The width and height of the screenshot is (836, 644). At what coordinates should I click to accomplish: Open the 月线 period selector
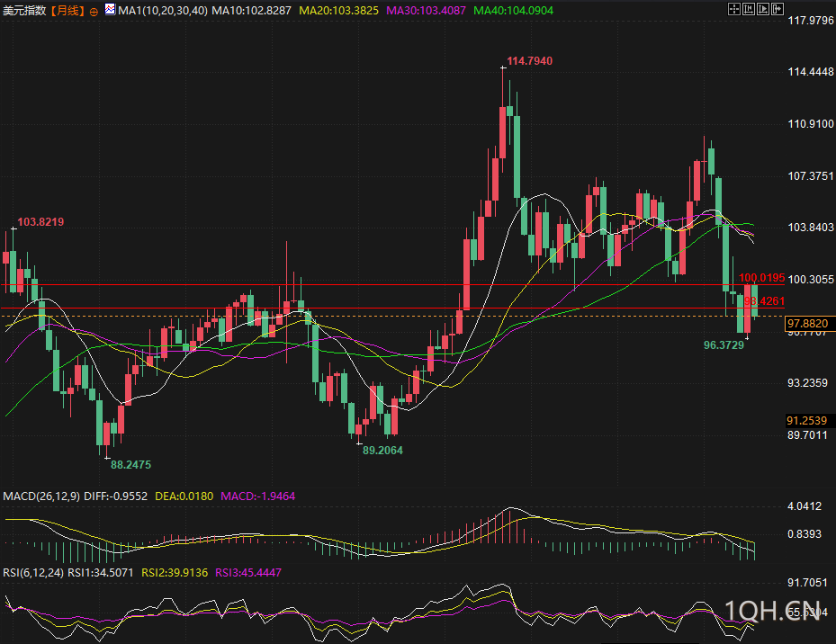coord(67,10)
